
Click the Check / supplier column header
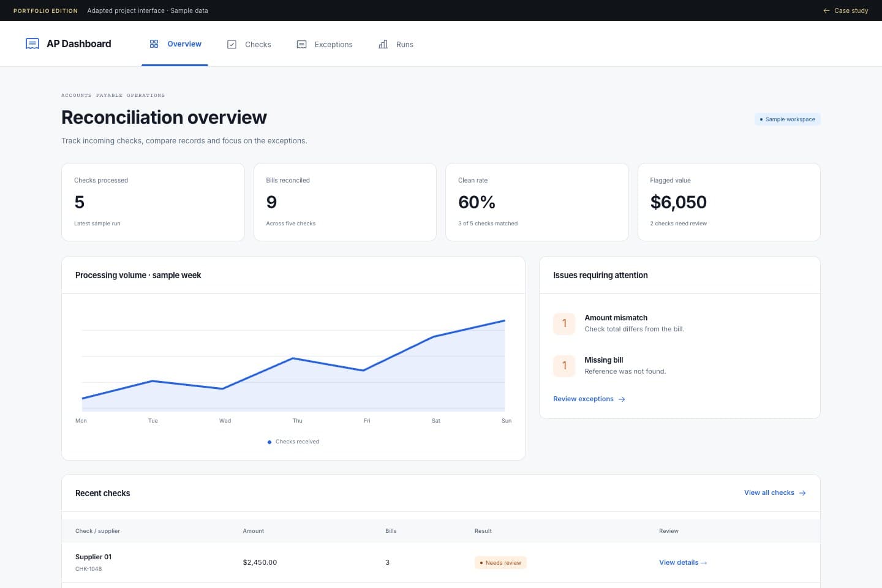[97, 531]
